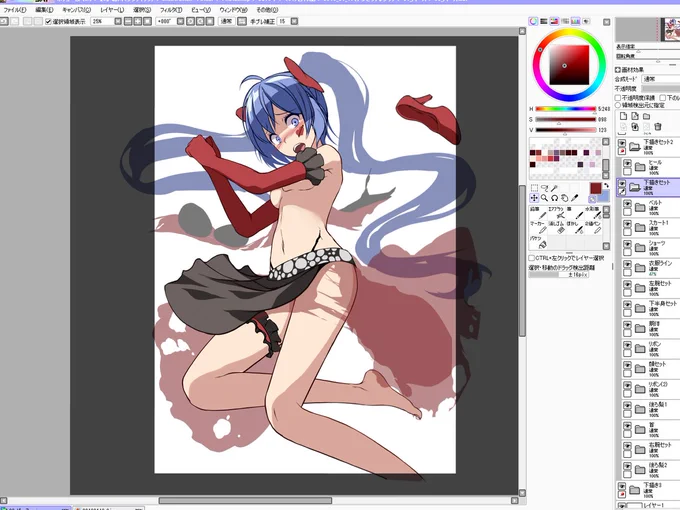Select 領域検出元に指定 radio option

pyautogui.click(x=618, y=105)
